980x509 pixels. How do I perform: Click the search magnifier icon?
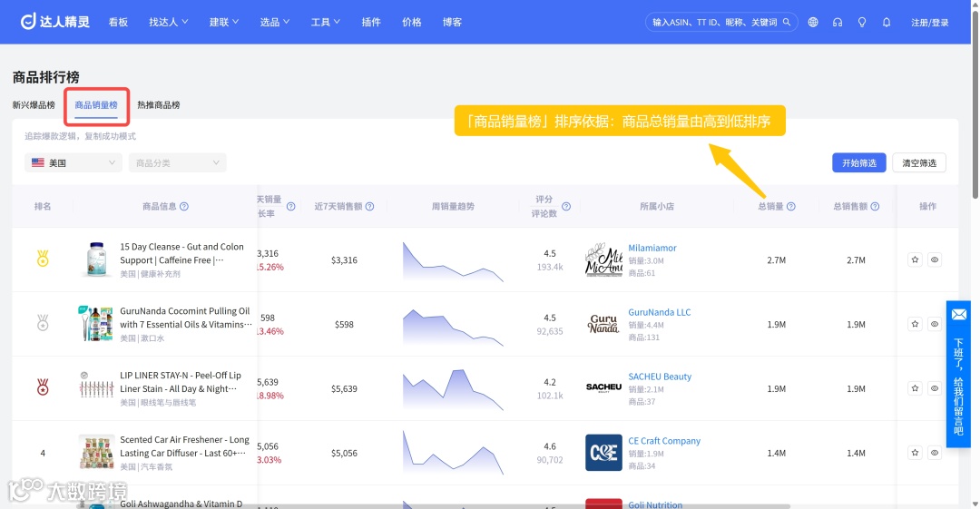point(787,22)
